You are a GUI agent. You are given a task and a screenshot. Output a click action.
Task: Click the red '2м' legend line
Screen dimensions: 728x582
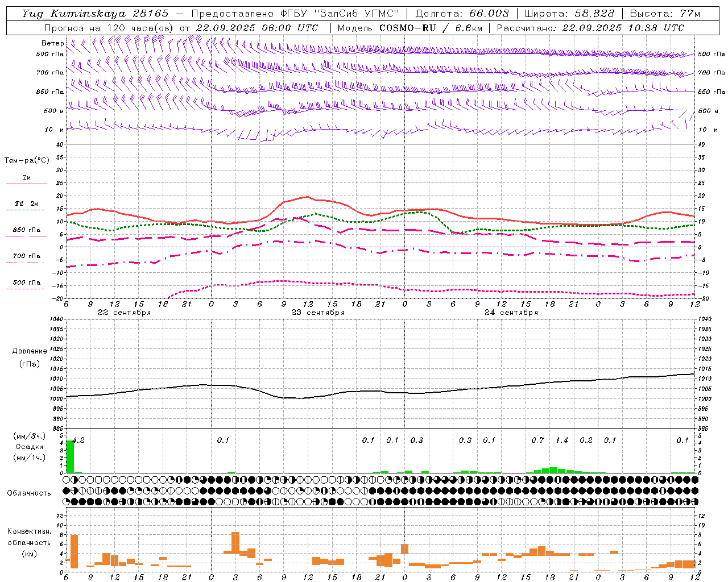pos(26,184)
